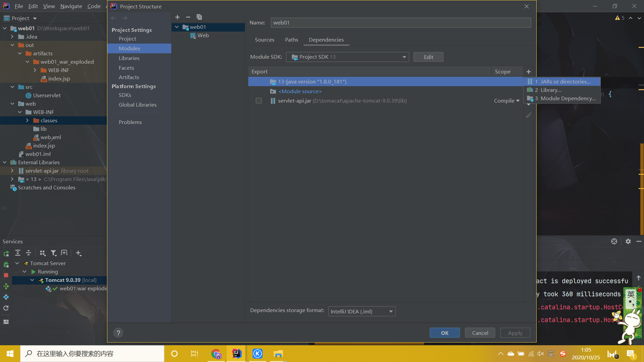Choose JARs or directories menu option
This screenshot has height=362, width=644.
point(562,81)
